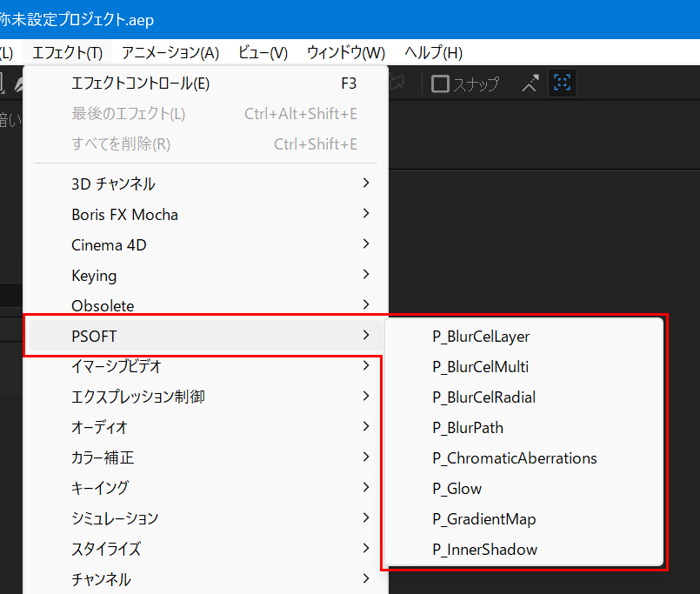700x594 pixels.
Task: Enable the スナップ checkbox
Action: tap(440, 83)
